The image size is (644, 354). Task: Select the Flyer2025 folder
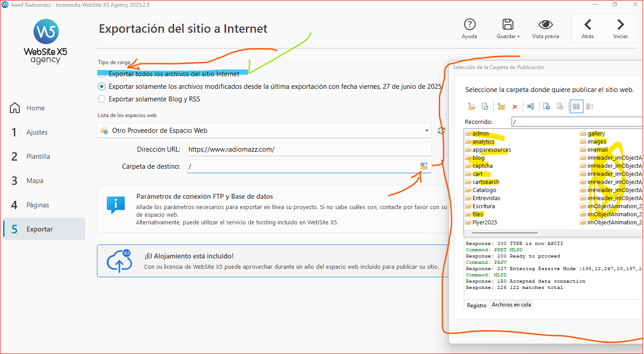[481, 223]
